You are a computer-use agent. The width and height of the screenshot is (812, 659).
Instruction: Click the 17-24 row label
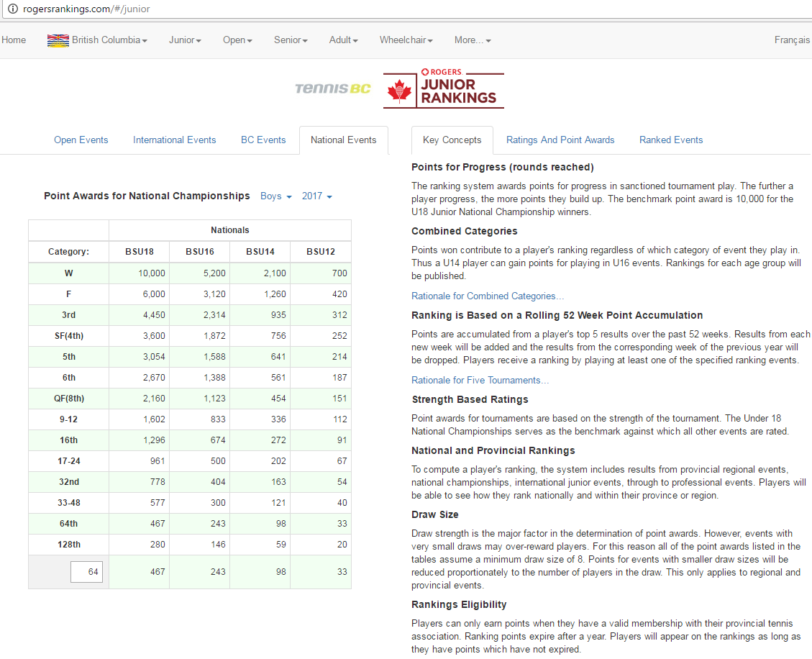tap(69, 461)
